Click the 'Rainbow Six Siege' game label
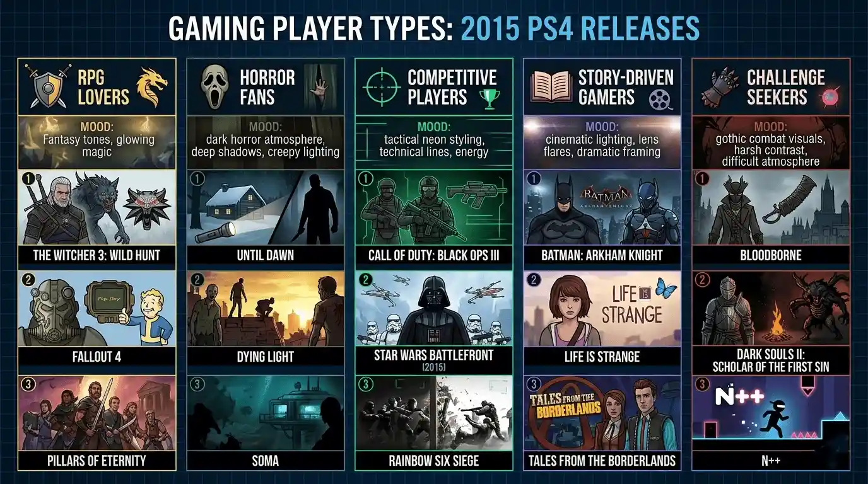This screenshot has height=484, width=868. (x=434, y=461)
